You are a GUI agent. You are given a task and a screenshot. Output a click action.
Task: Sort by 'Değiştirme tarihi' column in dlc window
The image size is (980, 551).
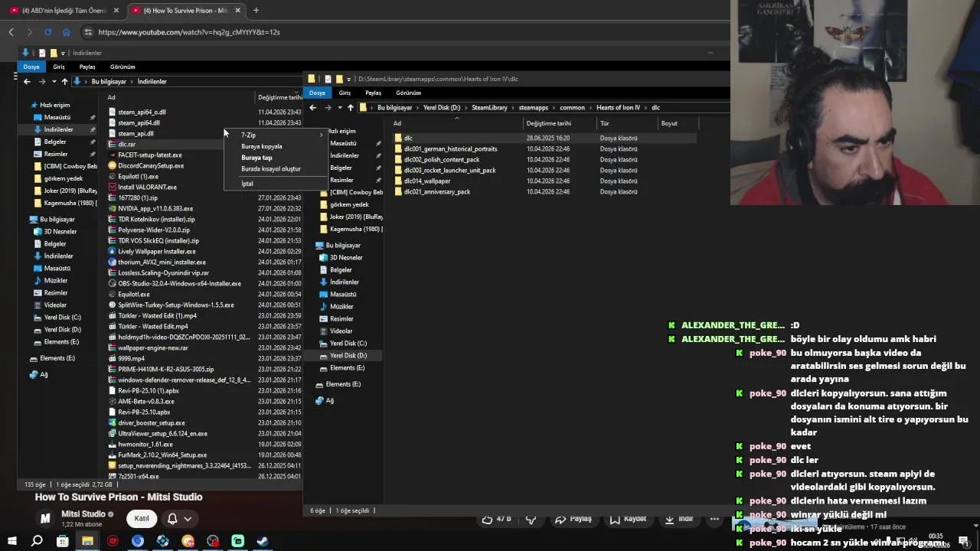548,123
